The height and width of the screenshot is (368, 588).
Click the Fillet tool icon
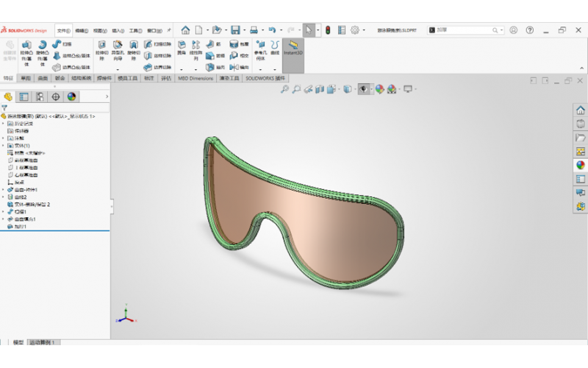pyautogui.click(x=182, y=45)
